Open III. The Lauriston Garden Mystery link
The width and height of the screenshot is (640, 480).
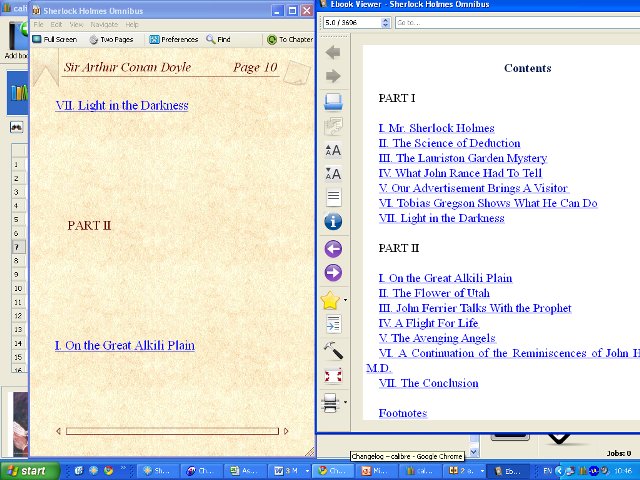462,158
